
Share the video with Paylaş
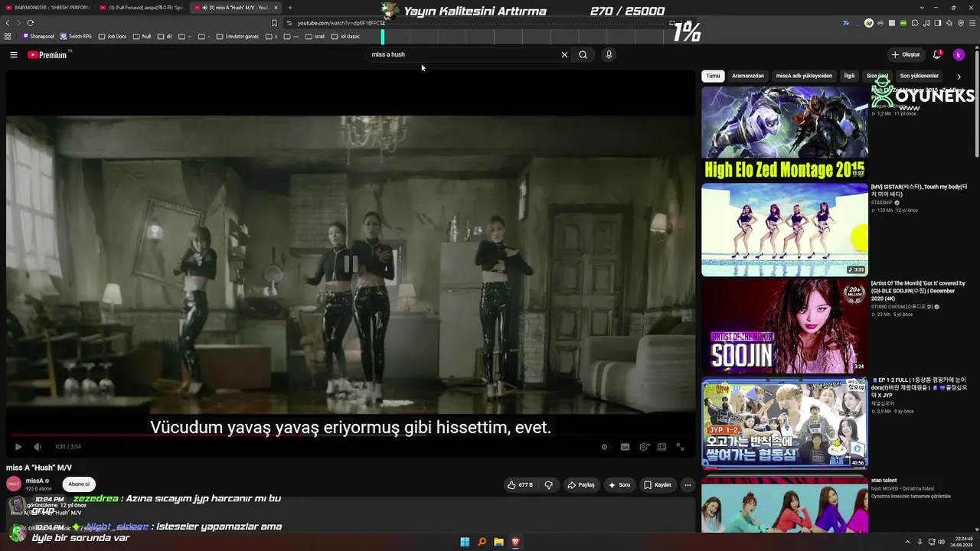click(x=581, y=484)
